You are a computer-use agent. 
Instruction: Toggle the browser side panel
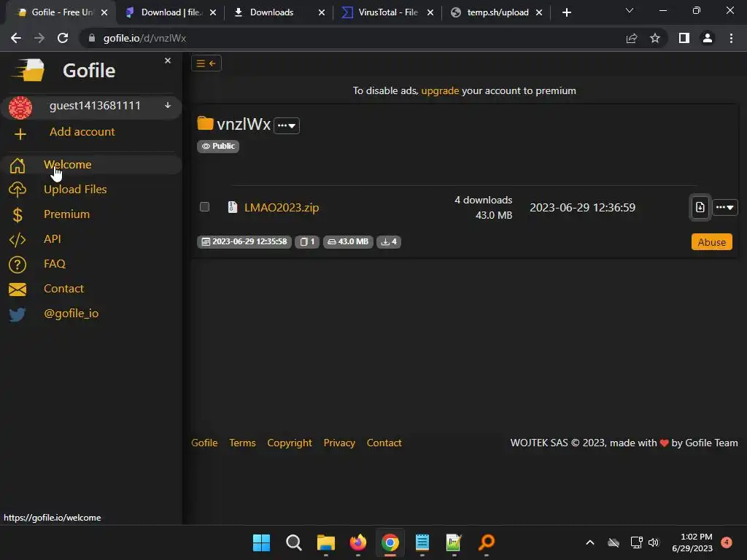pos(684,38)
